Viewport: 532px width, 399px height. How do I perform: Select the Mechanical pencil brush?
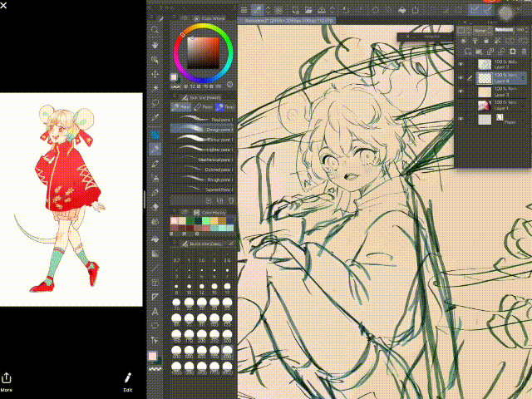(202, 160)
